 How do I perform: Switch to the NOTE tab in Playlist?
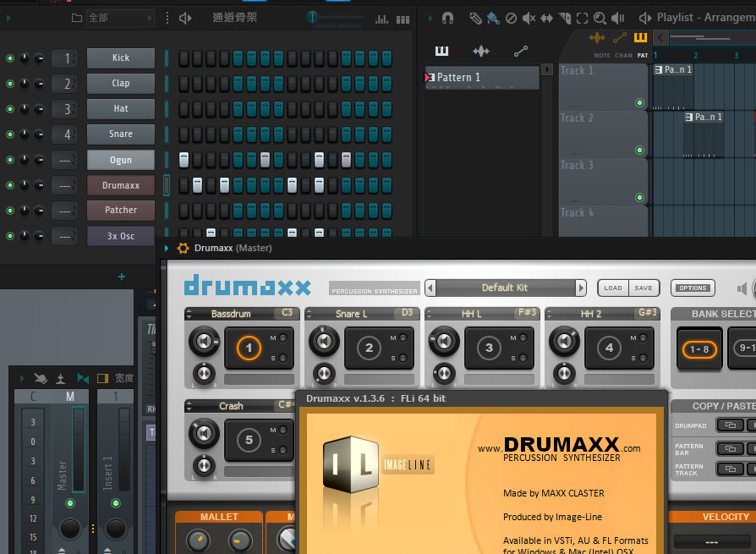click(602, 56)
